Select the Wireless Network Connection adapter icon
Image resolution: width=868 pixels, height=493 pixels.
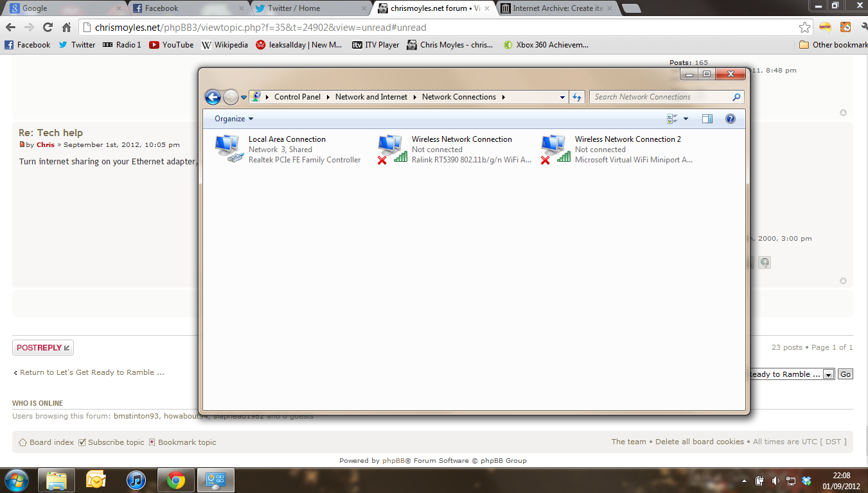(x=392, y=149)
